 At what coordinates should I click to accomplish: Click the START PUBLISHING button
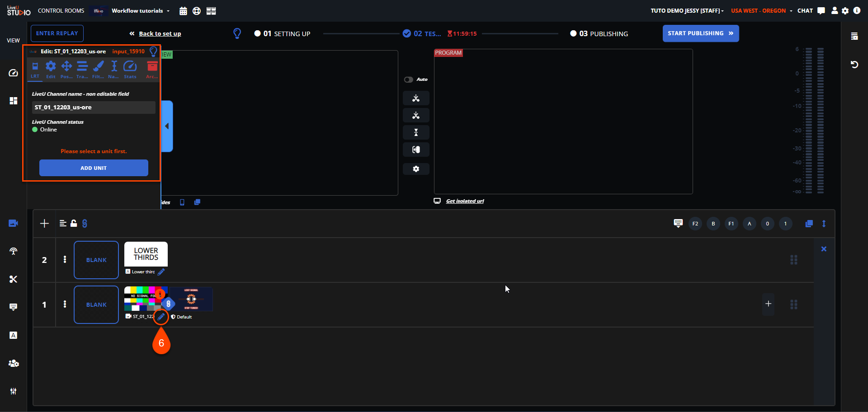pos(701,33)
